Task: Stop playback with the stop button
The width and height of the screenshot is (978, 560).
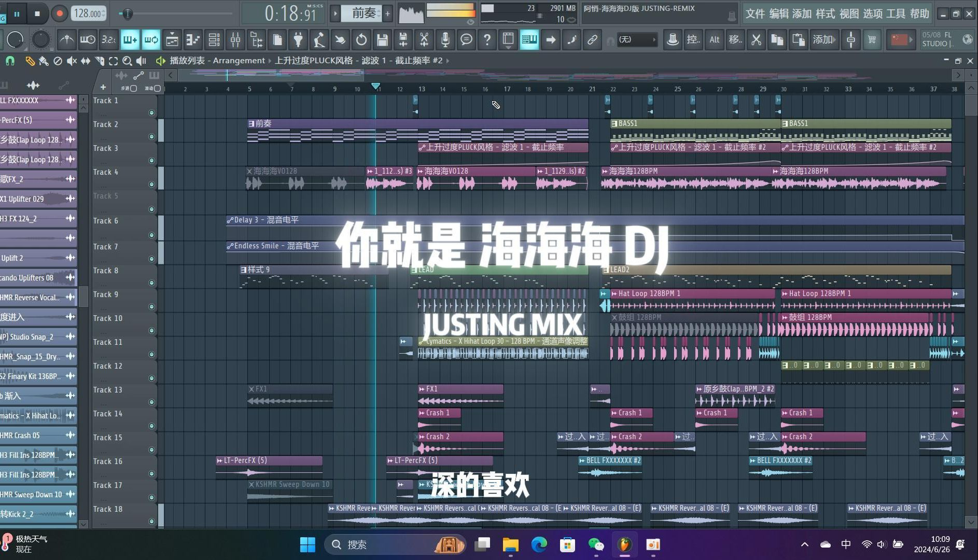Action: pyautogui.click(x=37, y=14)
